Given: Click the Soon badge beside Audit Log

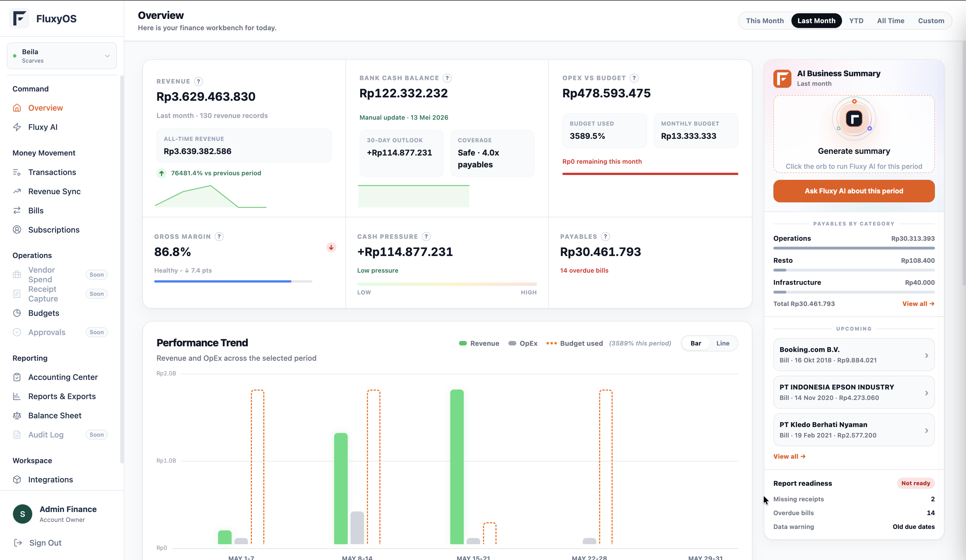Looking at the screenshot, I should pyautogui.click(x=97, y=435).
